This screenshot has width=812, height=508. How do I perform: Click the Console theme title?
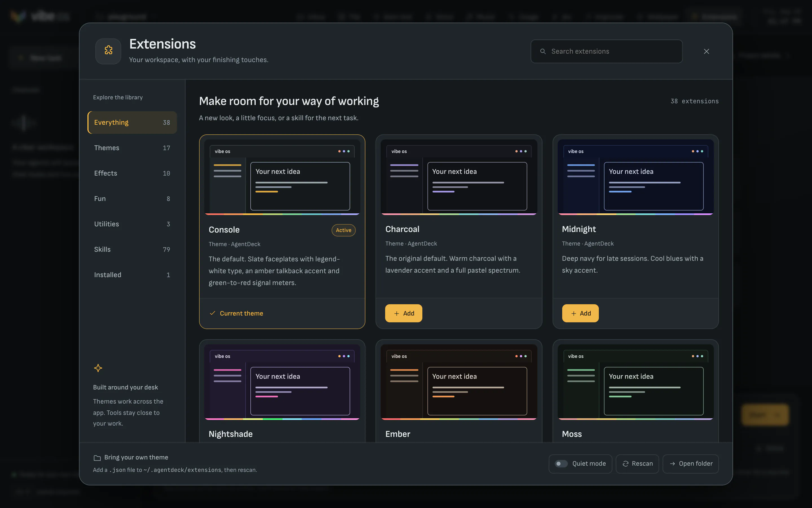224,230
